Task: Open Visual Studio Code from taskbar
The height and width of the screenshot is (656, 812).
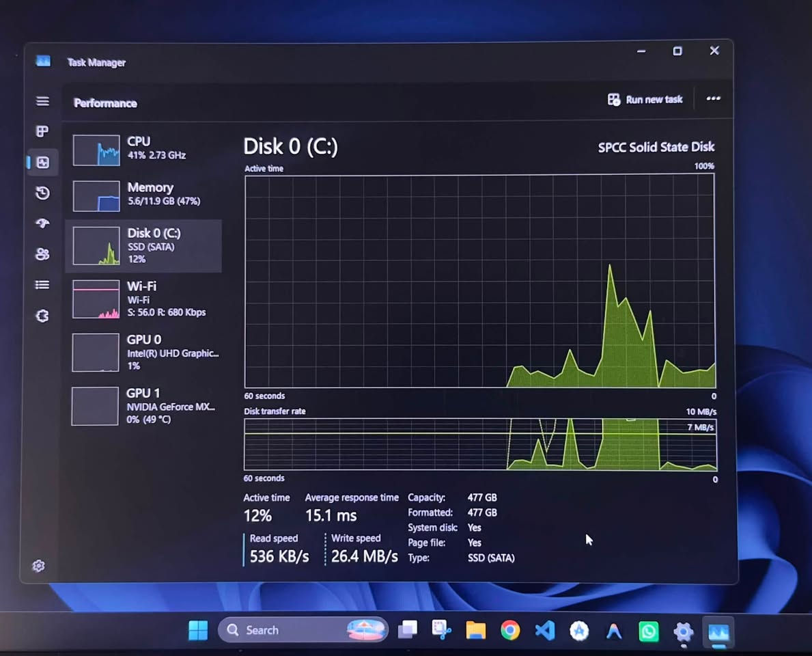Action: [545, 631]
